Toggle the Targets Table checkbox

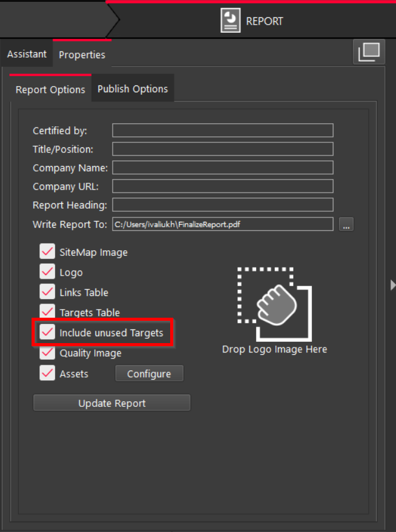click(x=47, y=312)
